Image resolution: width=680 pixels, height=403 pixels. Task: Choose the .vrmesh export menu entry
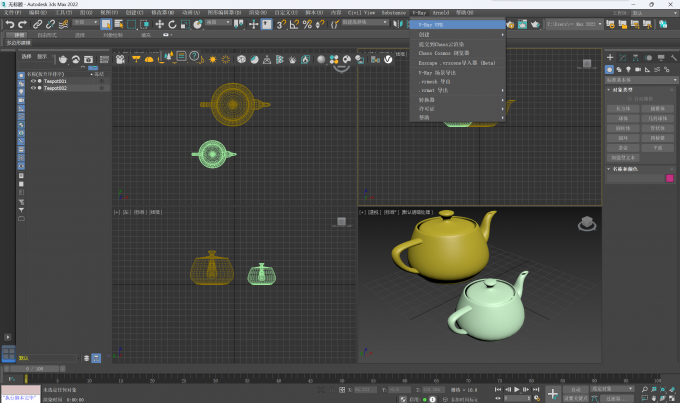[458, 82]
